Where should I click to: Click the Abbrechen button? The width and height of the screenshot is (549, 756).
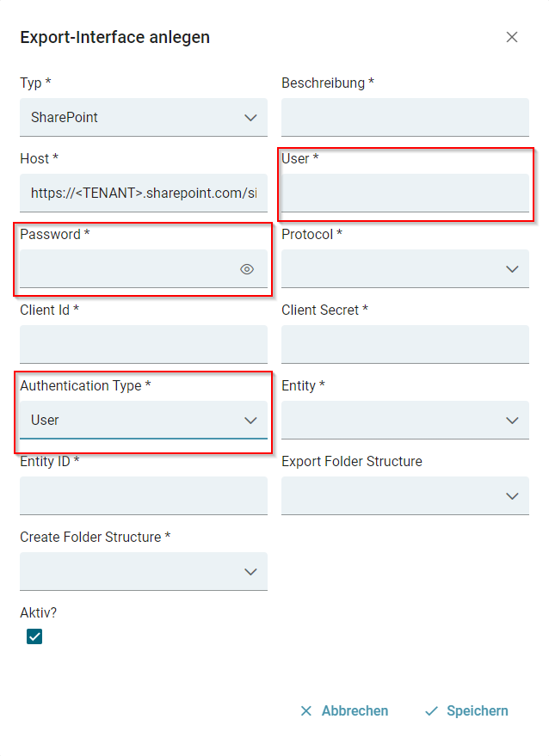click(344, 711)
